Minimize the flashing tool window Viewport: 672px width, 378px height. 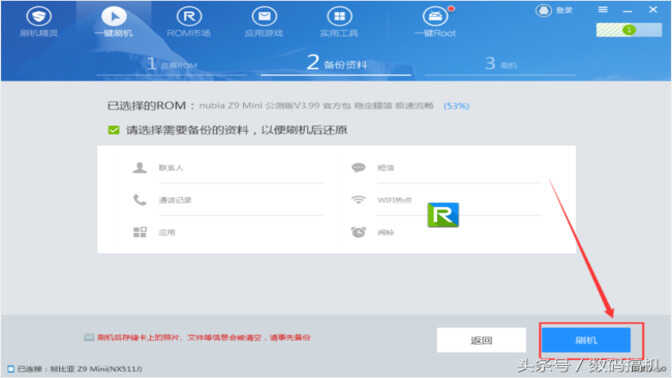point(628,10)
